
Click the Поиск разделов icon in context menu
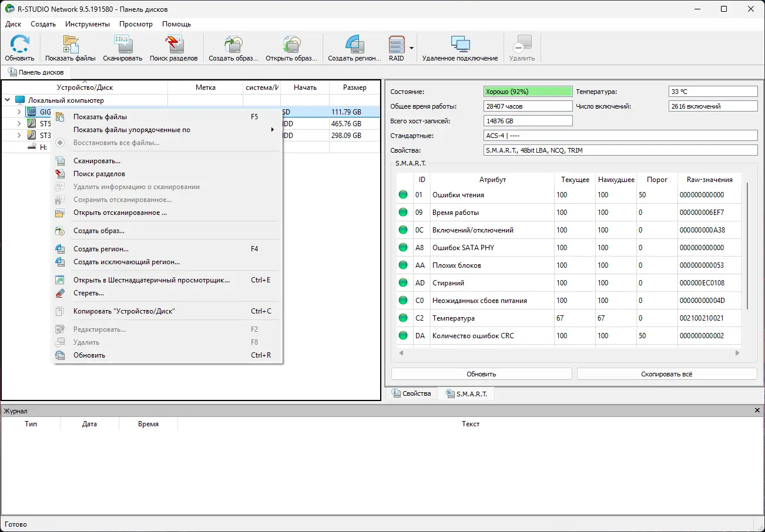(x=60, y=174)
